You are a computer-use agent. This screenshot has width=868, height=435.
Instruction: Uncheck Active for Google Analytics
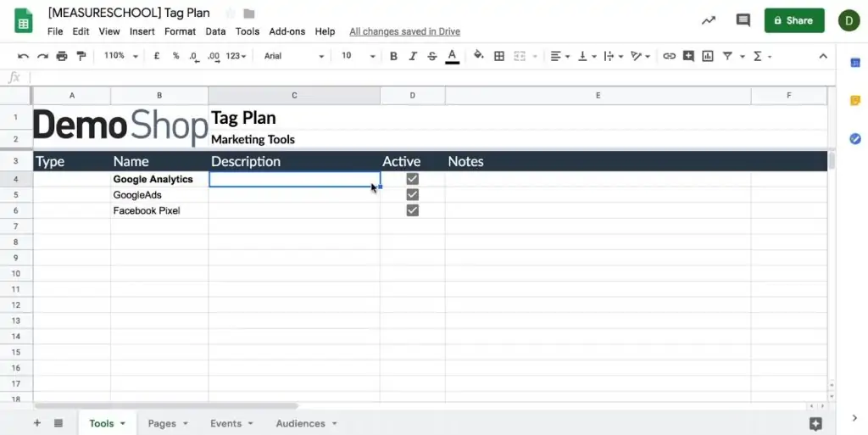pos(413,179)
